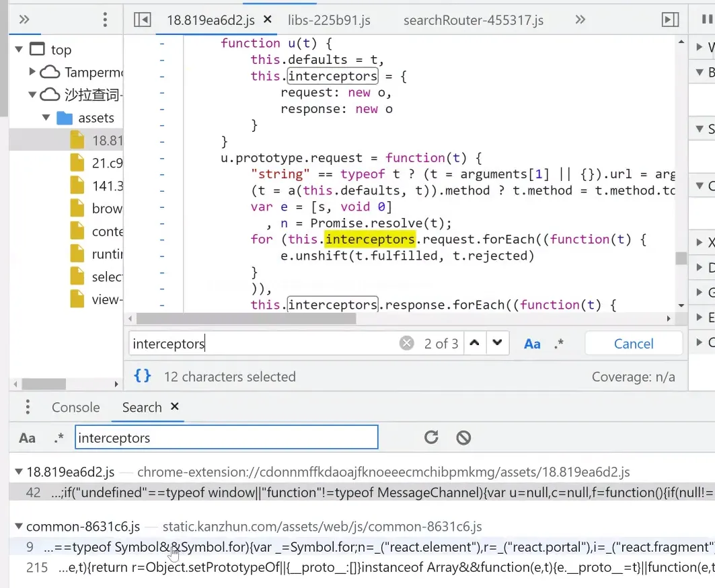Expand the Tampermonkey tree node
Image resolution: width=715 pixels, height=588 pixels.
point(32,71)
